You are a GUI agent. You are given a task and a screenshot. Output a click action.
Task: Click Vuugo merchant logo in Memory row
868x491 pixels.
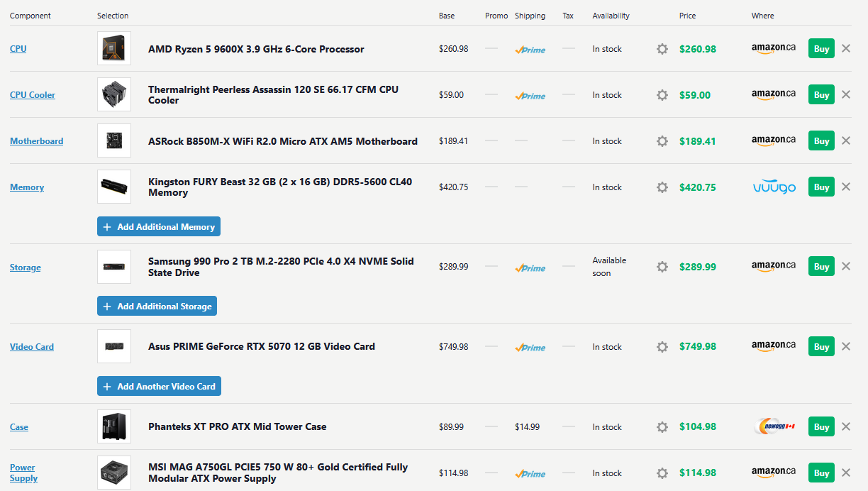point(774,187)
